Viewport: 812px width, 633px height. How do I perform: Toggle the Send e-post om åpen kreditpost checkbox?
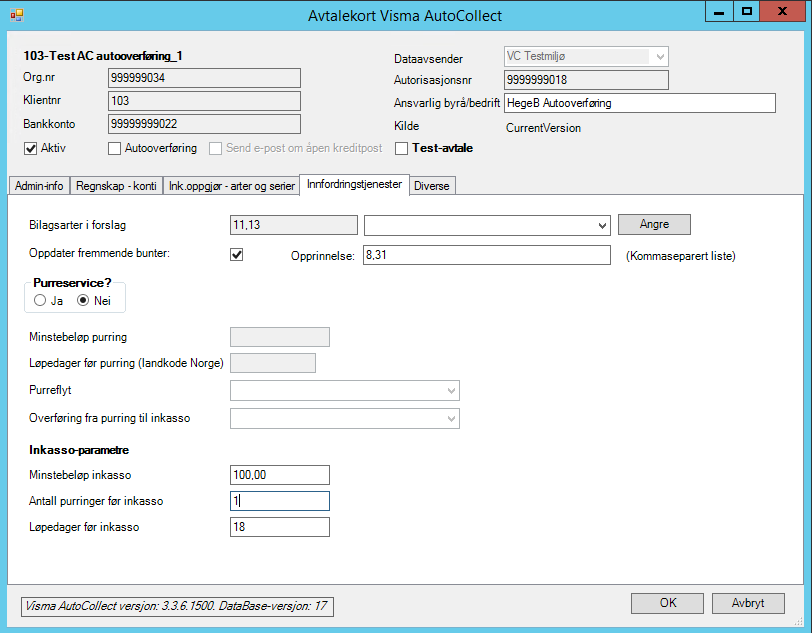tap(215, 149)
